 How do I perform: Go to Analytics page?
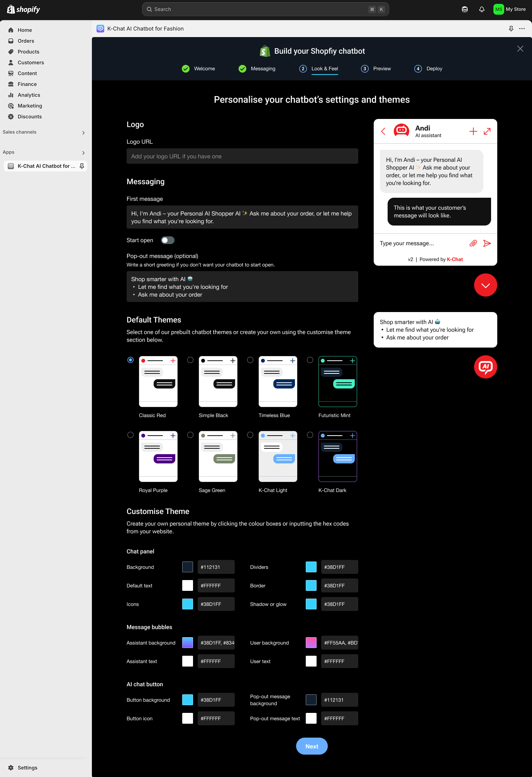click(29, 95)
